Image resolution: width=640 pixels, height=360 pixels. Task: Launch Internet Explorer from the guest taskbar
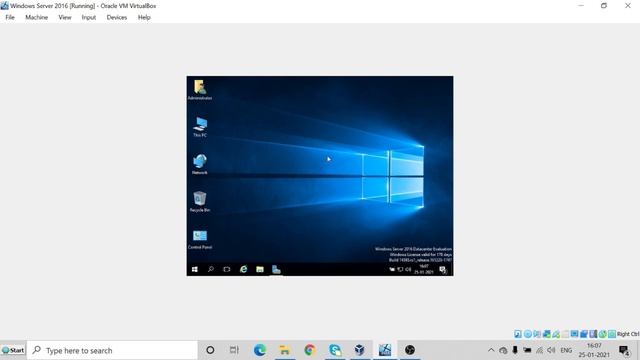coord(244,269)
